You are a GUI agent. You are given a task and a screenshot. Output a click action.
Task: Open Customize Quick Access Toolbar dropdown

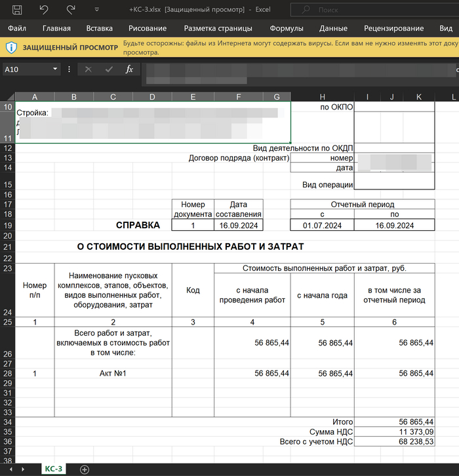[97, 10]
